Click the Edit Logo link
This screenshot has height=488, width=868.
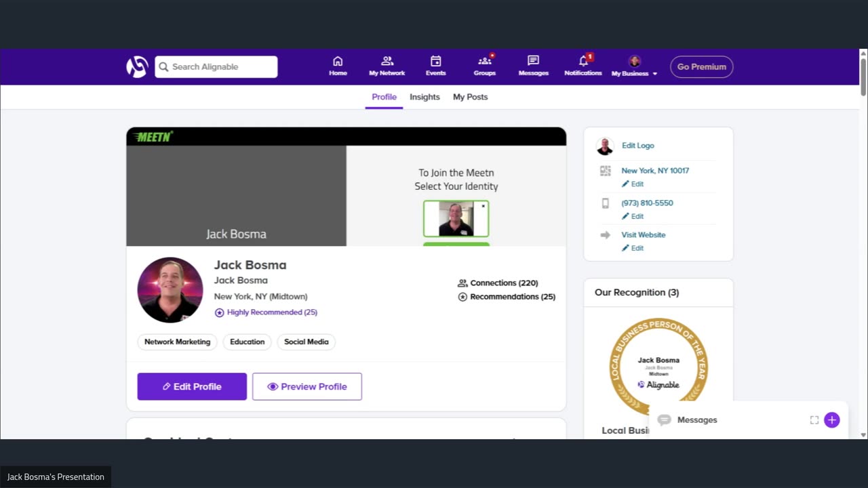(x=638, y=146)
